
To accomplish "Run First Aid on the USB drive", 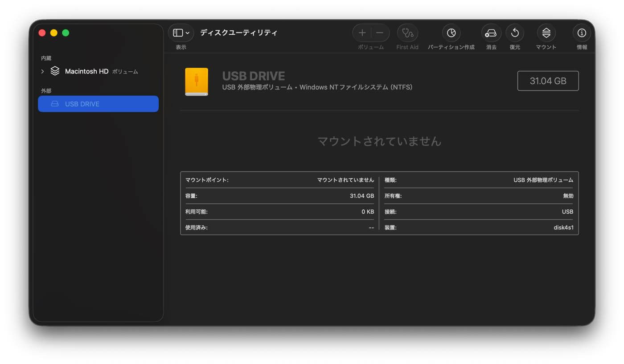I will point(407,33).
